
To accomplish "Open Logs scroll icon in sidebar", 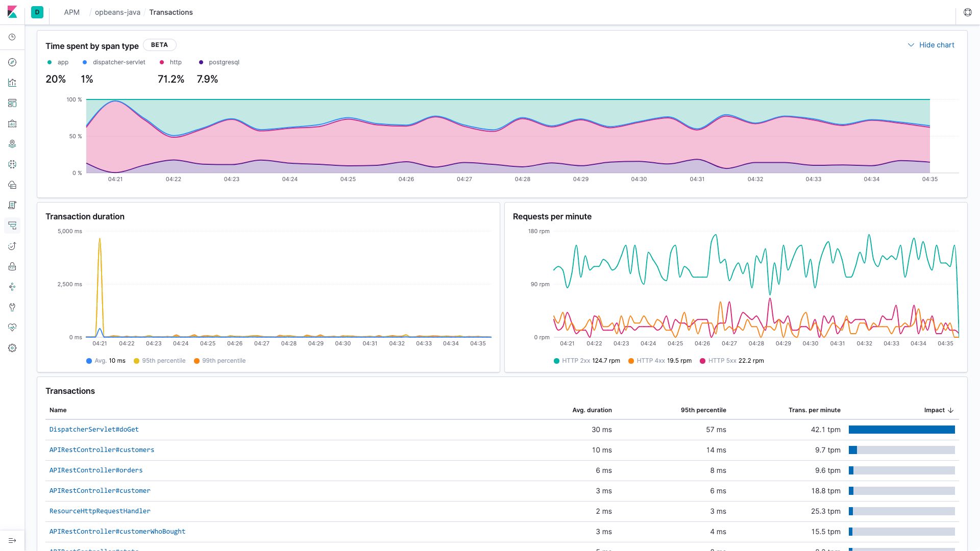I will click(x=12, y=205).
